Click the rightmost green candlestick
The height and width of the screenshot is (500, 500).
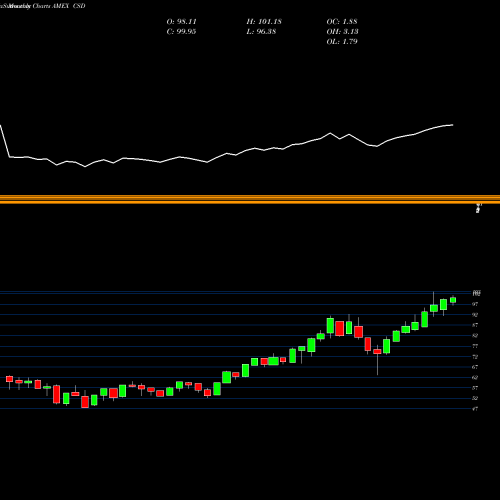453,300
